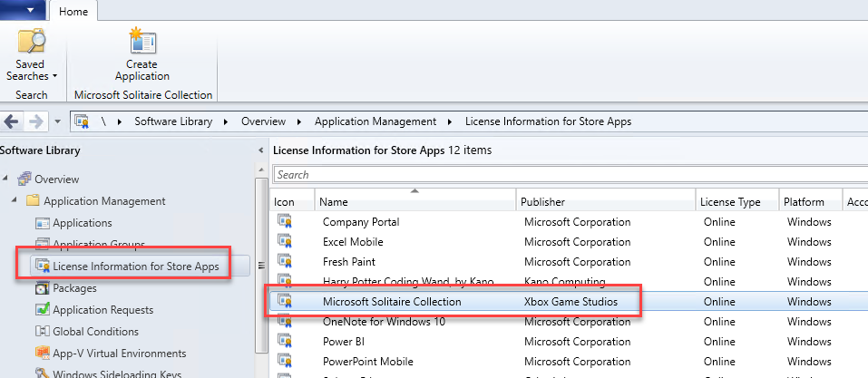Expand the arrow after Overview breadcrumb
The image size is (868, 378).
(x=300, y=121)
